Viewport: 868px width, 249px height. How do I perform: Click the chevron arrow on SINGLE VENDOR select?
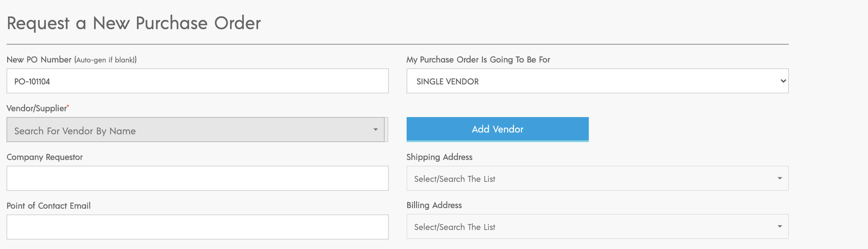pyautogui.click(x=783, y=81)
